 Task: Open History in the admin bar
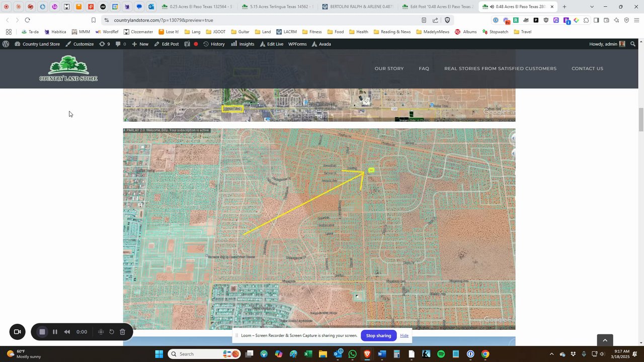pos(214,44)
